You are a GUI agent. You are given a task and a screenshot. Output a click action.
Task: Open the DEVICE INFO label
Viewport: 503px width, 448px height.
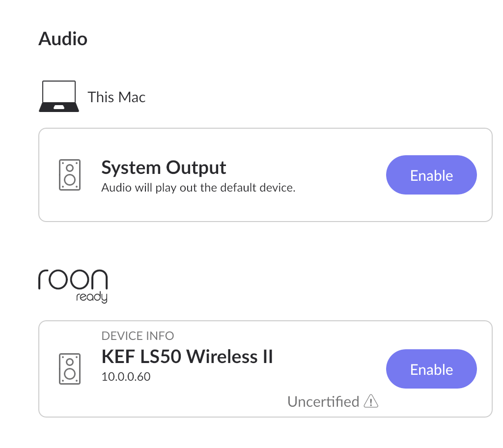(x=138, y=336)
